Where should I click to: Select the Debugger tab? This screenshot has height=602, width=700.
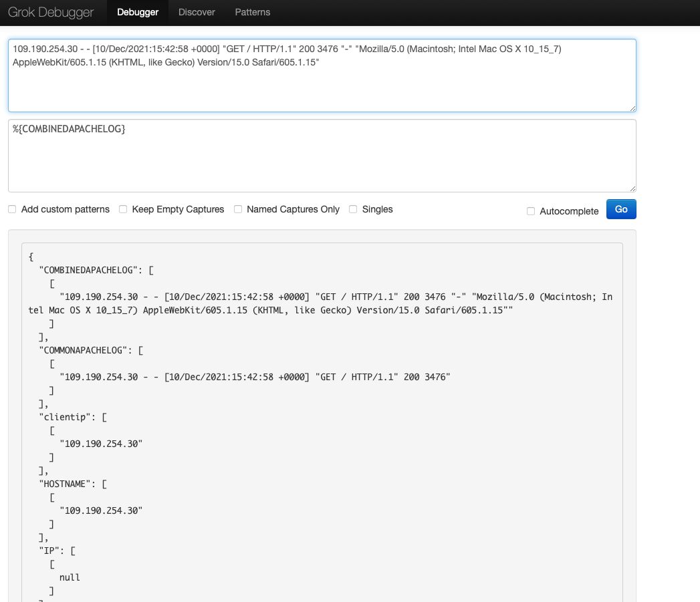[137, 12]
